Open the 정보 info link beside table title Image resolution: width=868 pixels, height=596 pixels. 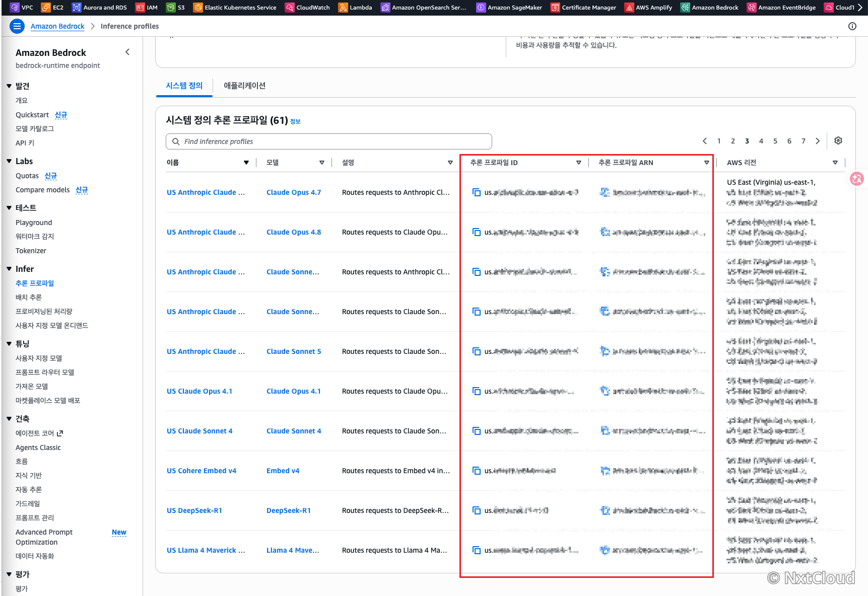tap(295, 121)
